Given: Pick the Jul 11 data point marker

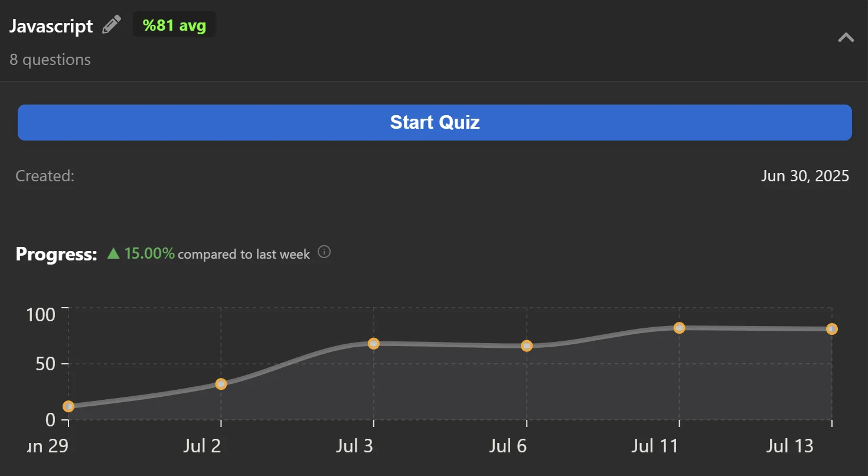Looking at the screenshot, I should (679, 328).
